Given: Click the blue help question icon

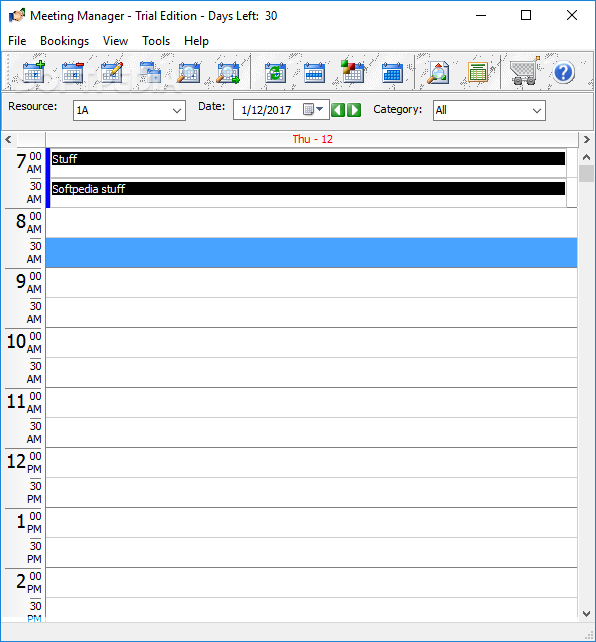Looking at the screenshot, I should 564,72.
